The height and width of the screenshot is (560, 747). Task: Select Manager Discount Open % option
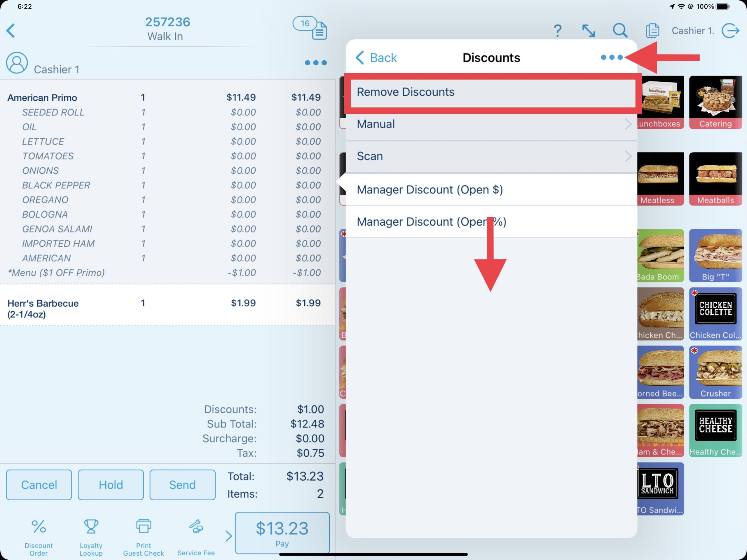pos(432,222)
